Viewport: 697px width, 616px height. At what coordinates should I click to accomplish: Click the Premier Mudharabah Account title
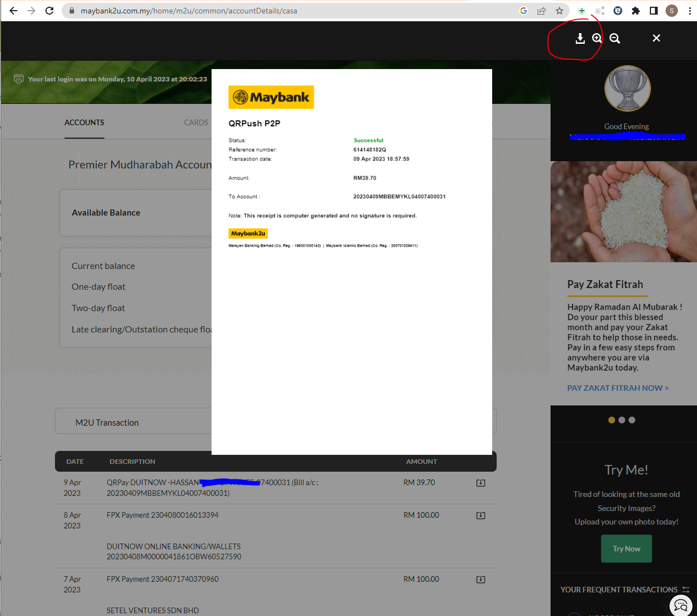[x=140, y=165]
